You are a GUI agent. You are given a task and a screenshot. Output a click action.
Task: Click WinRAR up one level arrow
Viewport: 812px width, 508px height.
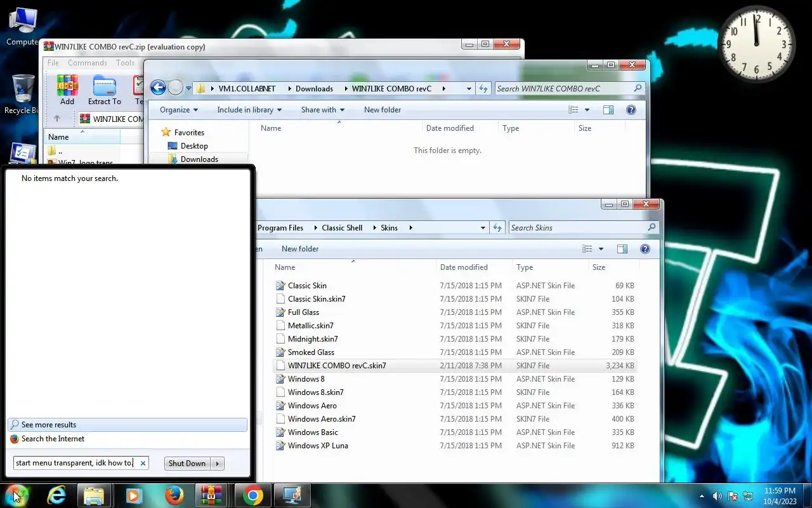pyautogui.click(x=57, y=119)
